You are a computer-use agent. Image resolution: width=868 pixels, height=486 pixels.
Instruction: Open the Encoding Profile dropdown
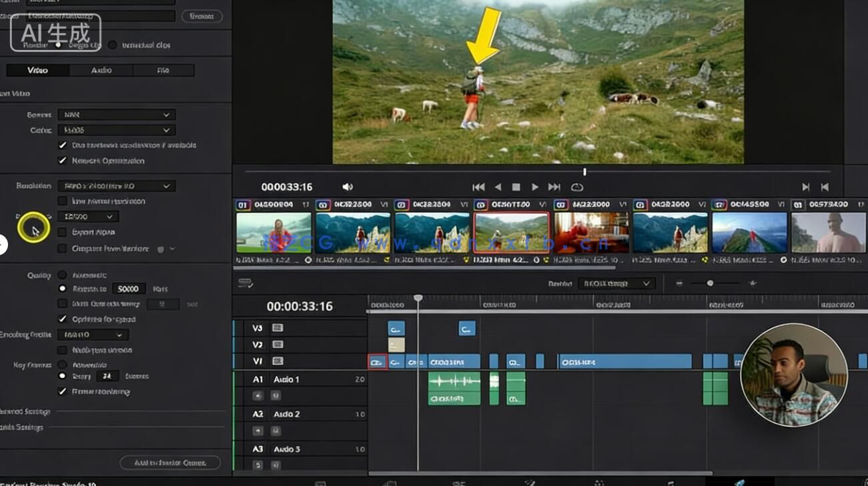tap(92, 334)
